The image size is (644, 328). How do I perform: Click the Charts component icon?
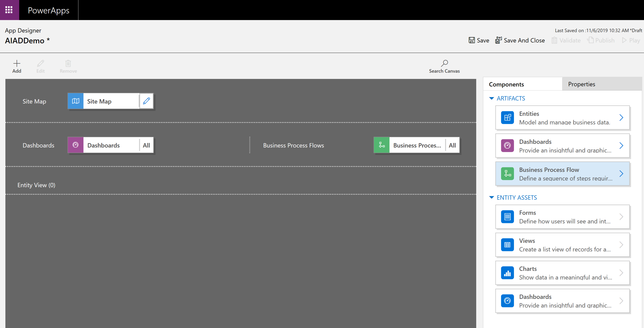(x=507, y=273)
